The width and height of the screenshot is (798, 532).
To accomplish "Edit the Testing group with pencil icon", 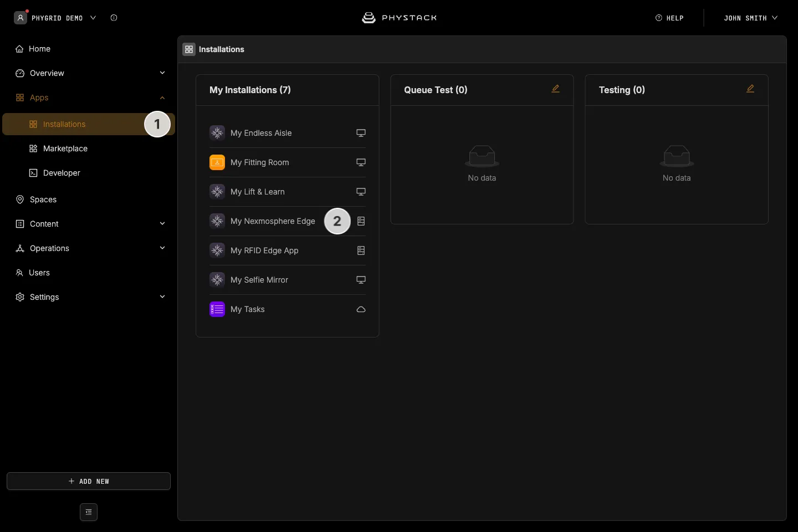I will 750,89.
